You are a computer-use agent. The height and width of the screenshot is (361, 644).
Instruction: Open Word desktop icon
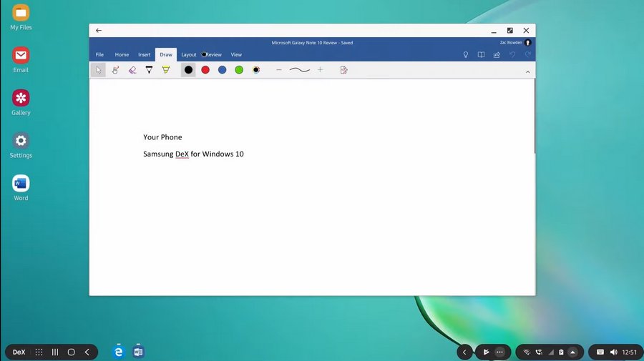click(x=21, y=188)
